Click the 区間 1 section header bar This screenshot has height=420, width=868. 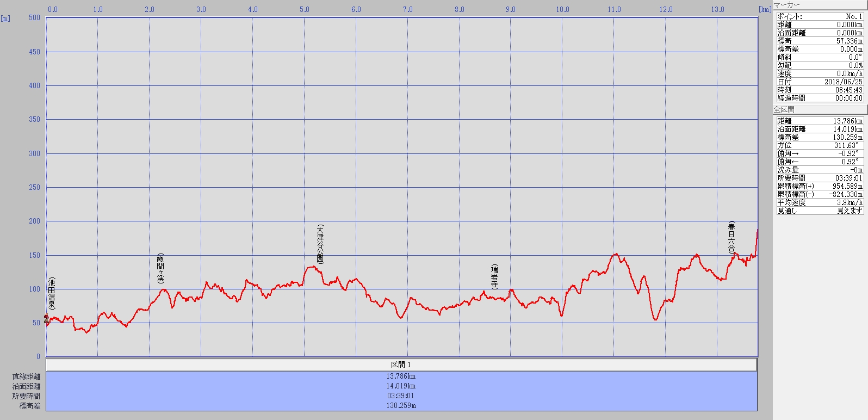(401, 365)
